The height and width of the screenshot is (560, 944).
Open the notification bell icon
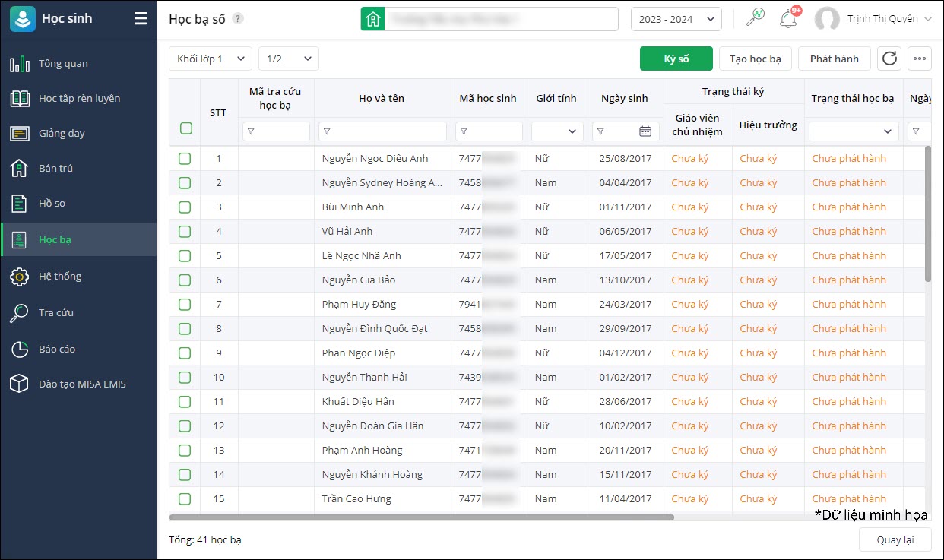pos(788,19)
